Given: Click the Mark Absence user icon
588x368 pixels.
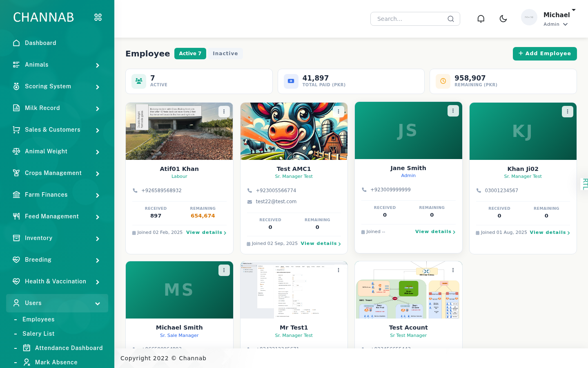Looking at the screenshot, I should coord(27,362).
